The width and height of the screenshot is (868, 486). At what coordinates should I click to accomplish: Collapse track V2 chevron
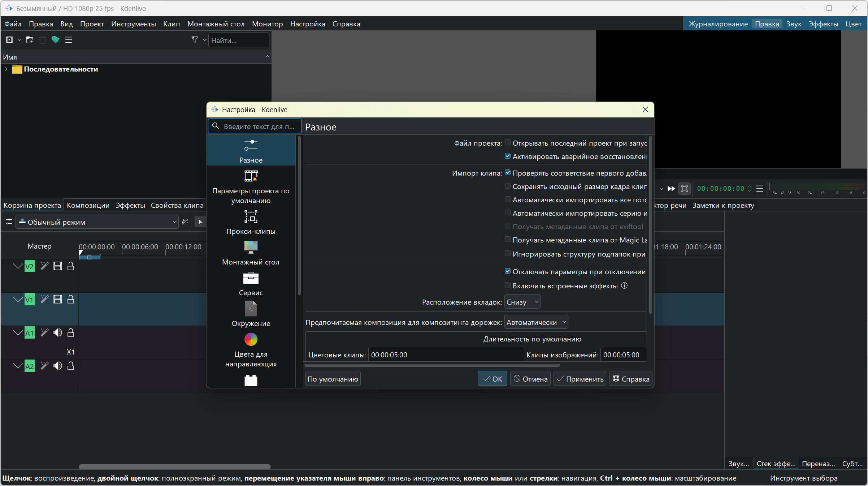point(18,266)
